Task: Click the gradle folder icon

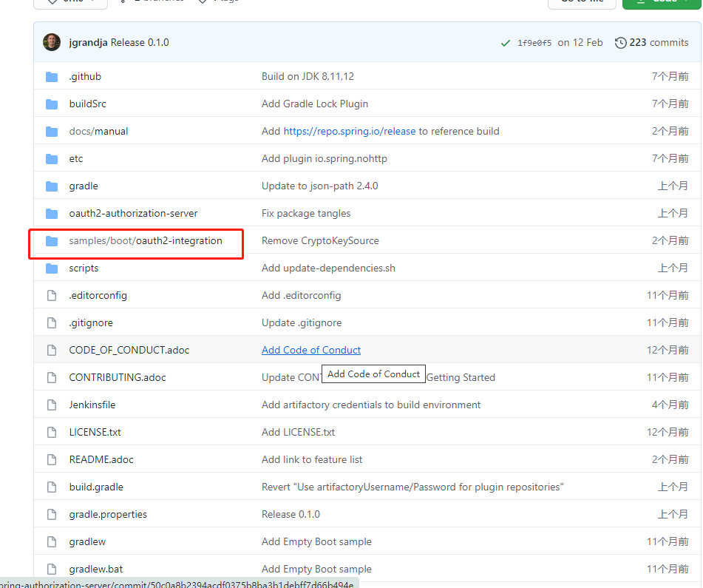Action: click(52, 186)
